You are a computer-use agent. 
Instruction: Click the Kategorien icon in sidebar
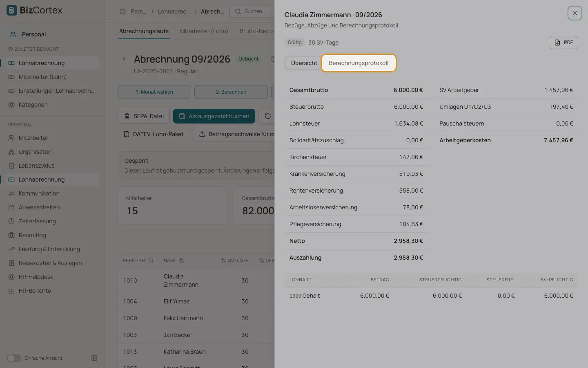11,105
